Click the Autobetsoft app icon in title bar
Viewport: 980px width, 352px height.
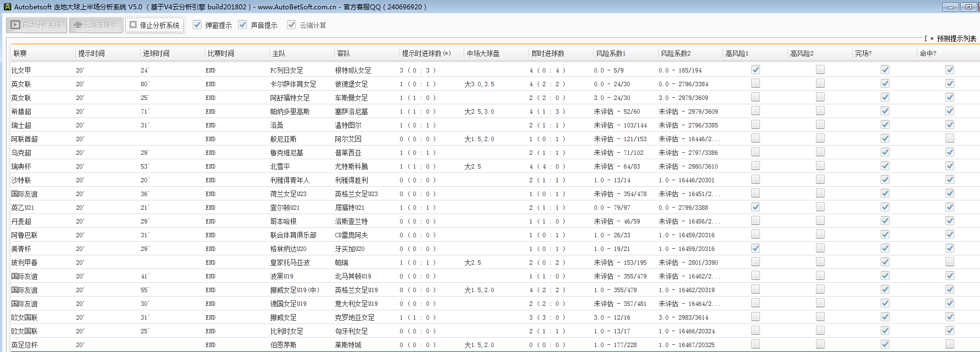[7, 7]
